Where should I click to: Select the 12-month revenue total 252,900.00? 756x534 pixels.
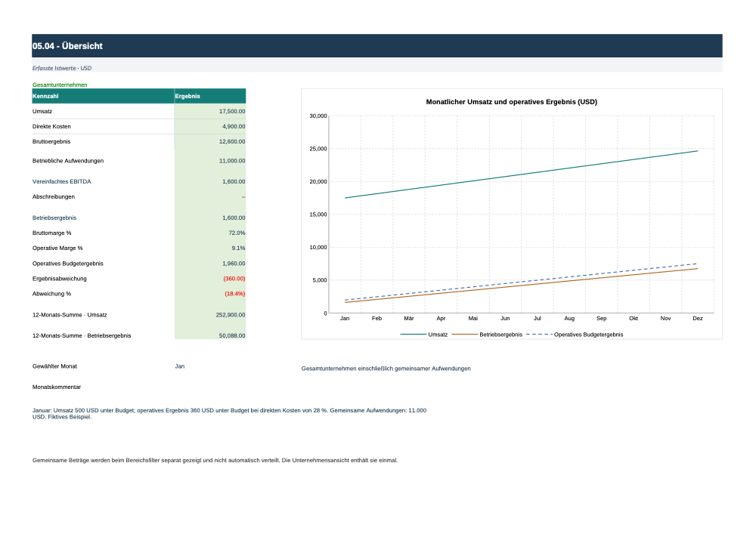tap(231, 315)
